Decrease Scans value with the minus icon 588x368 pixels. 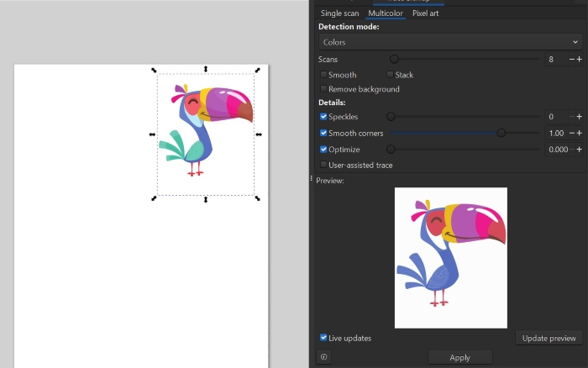point(571,60)
